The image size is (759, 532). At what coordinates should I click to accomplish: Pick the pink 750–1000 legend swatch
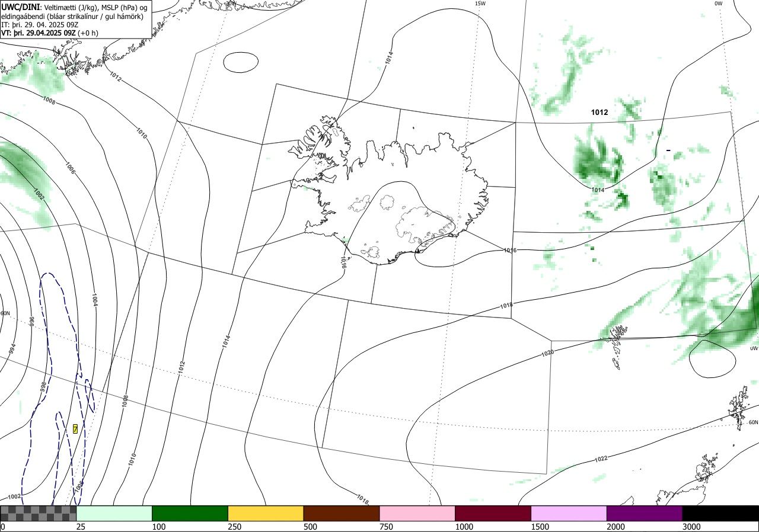coord(417,513)
